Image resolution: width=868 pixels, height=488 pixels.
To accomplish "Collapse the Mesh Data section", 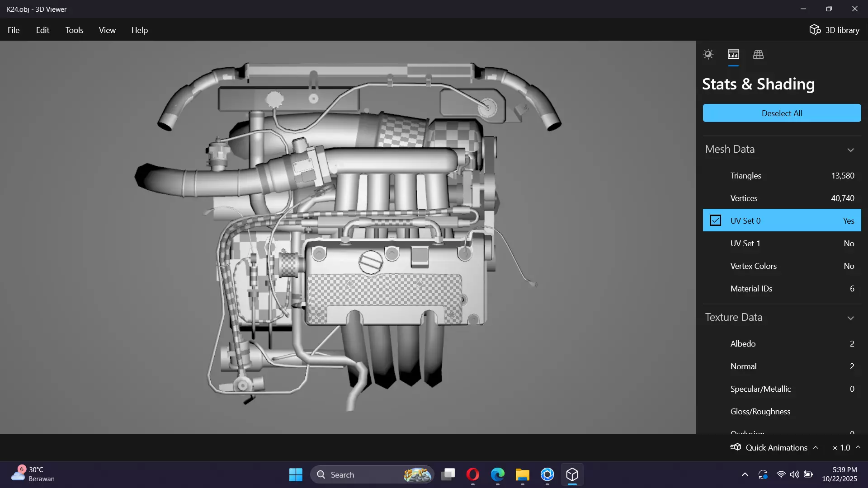I will point(850,150).
